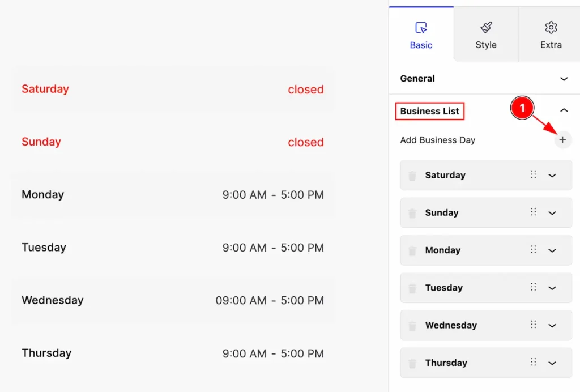The width and height of the screenshot is (580, 392).
Task: Click the Wednesday row in preview
Action: click(173, 300)
